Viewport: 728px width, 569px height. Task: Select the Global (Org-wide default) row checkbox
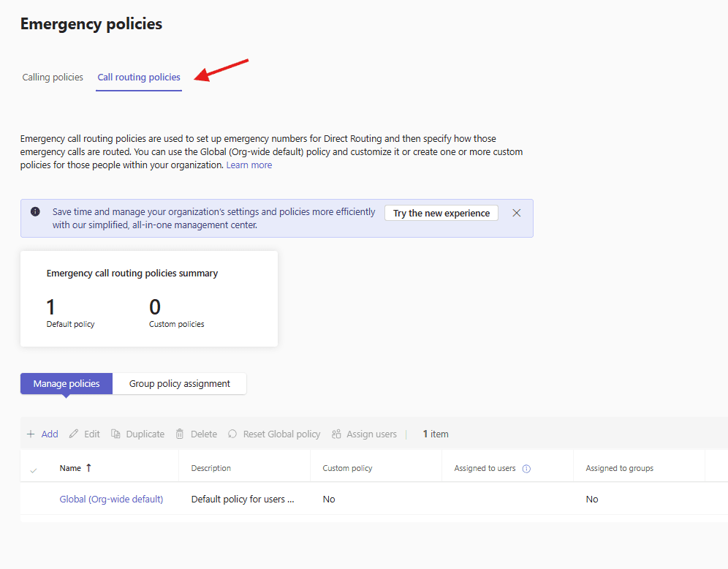[33, 500]
